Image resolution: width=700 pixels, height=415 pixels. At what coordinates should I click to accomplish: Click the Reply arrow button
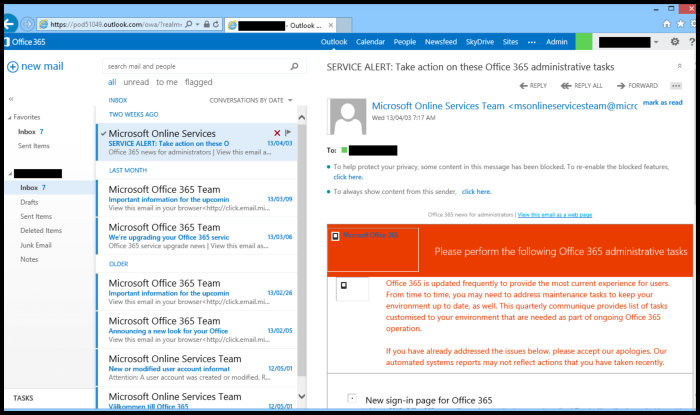click(533, 86)
